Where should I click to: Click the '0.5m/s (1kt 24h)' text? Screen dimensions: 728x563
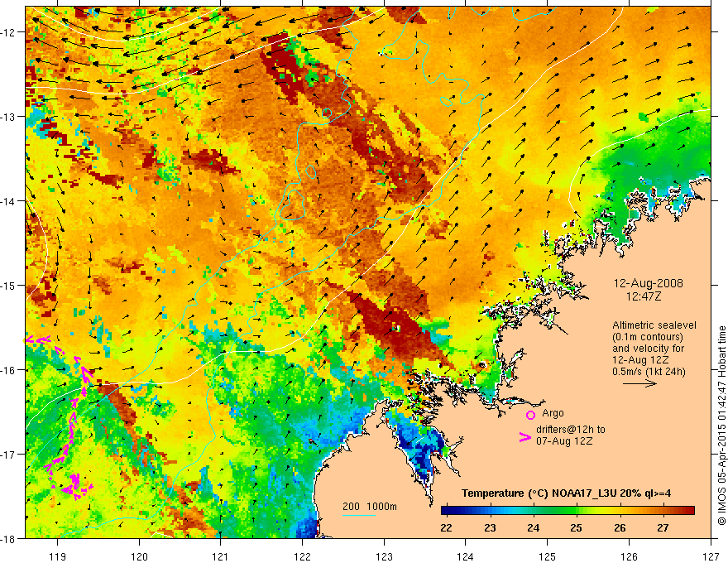(x=649, y=371)
